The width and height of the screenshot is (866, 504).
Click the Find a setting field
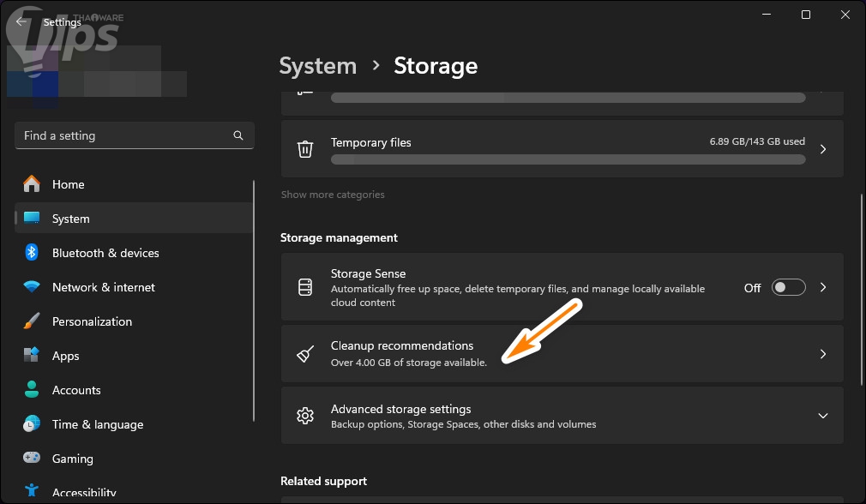(x=124, y=135)
